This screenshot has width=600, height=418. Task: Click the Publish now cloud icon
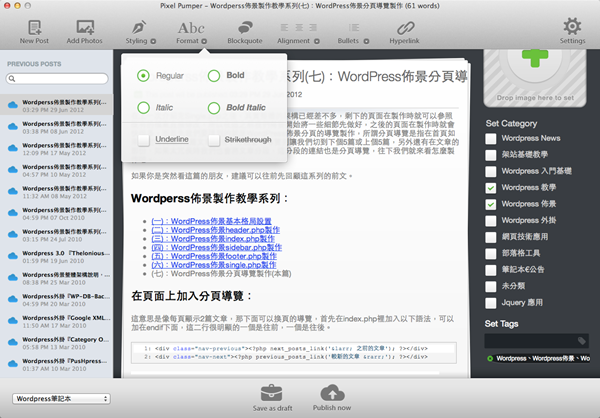[x=332, y=393]
